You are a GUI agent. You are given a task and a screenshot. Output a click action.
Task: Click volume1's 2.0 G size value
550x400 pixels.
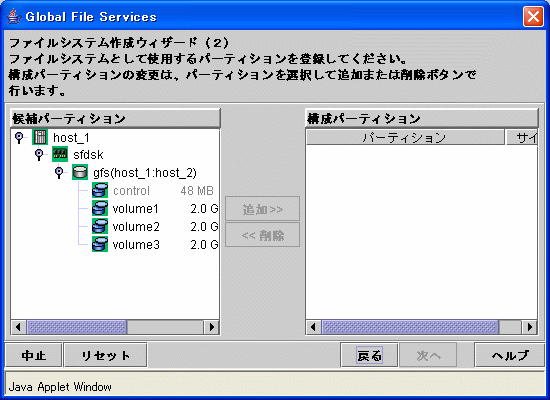pyautogui.click(x=204, y=209)
